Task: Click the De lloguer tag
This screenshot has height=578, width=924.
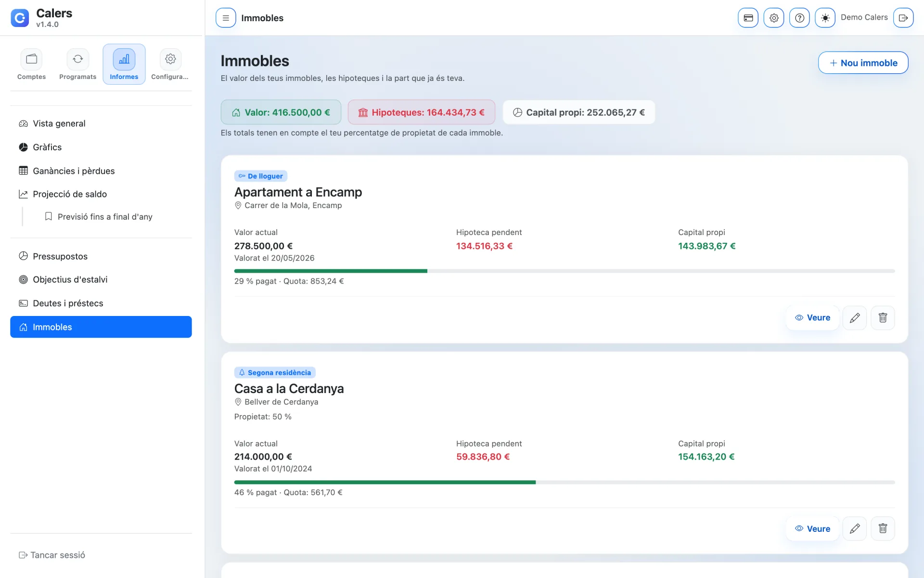Action: pyautogui.click(x=261, y=176)
